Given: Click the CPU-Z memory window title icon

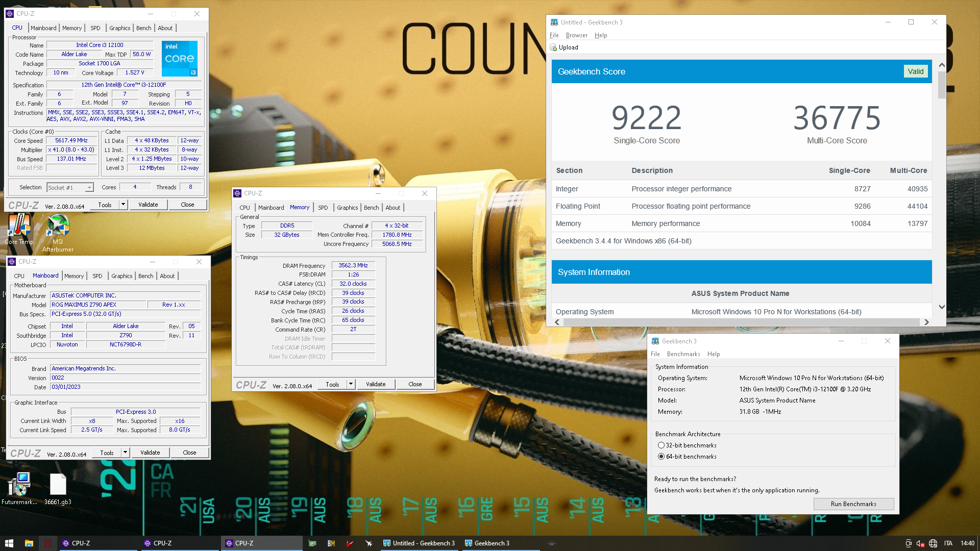Looking at the screenshot, I should point(237,193).
